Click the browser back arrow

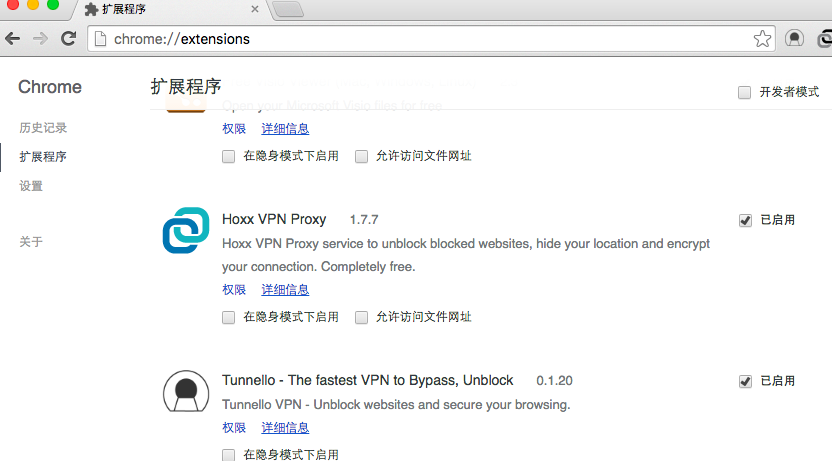(13, 38)
